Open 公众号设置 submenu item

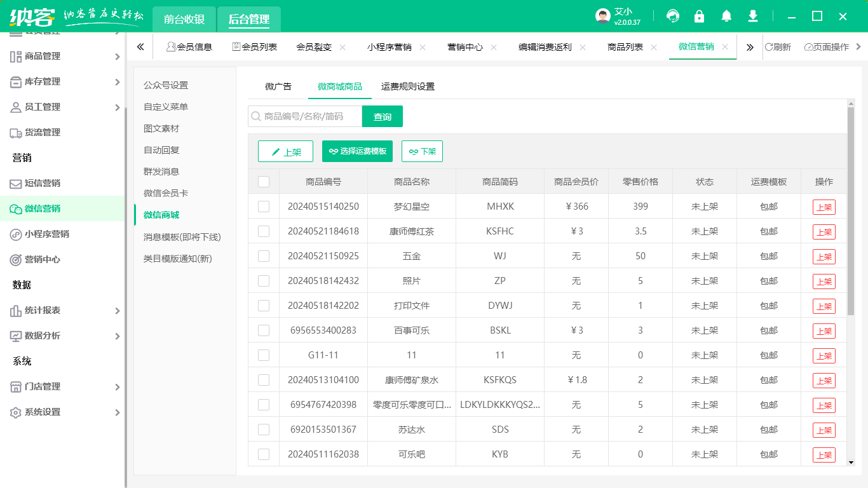point(166,85)
